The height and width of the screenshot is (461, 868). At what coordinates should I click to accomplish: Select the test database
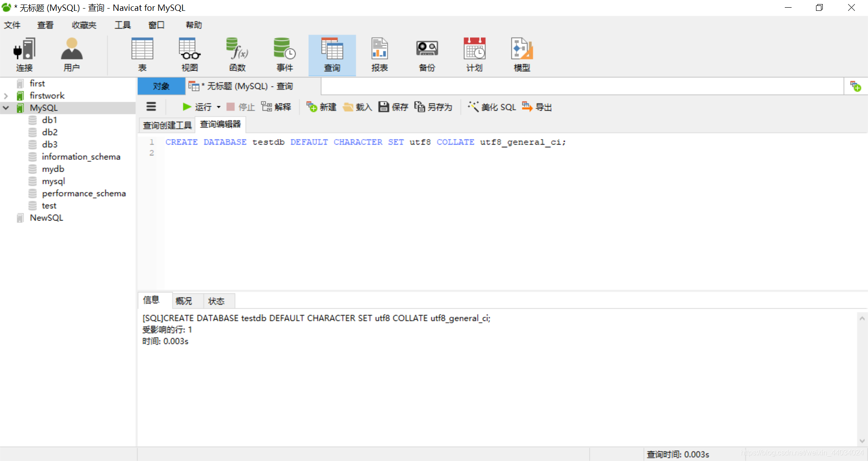49,206
